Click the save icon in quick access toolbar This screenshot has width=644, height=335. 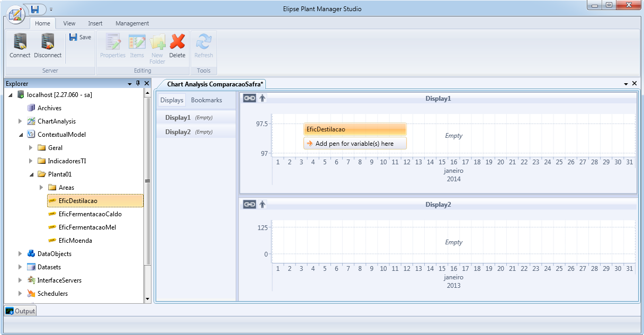click(35, 10)
